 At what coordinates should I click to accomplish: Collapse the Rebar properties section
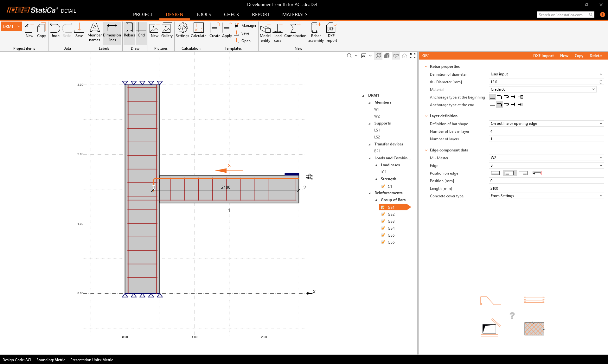pos(426,67)
